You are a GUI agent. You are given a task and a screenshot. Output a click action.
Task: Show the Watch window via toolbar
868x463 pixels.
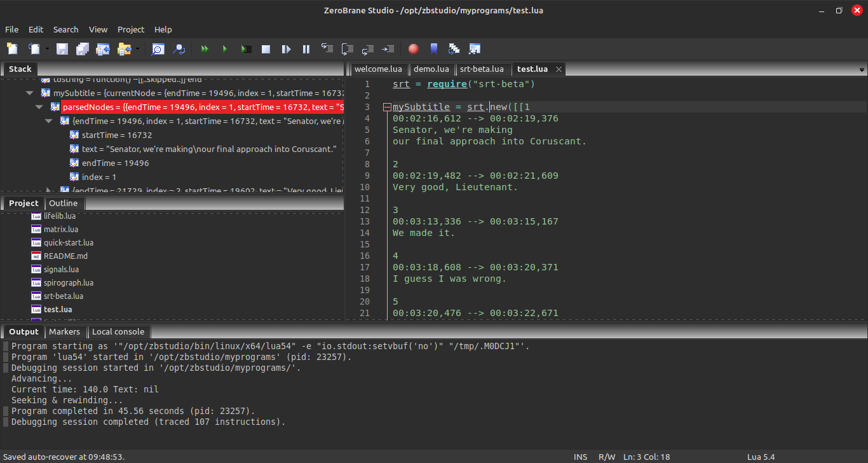click(x=475, y=49)
